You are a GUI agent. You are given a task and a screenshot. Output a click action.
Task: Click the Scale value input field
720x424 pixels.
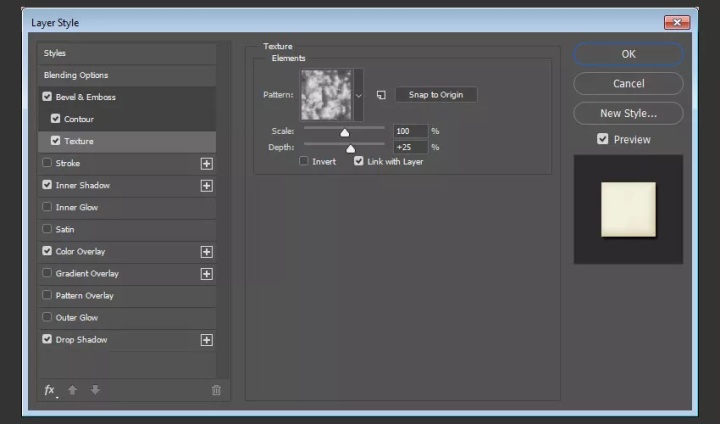(411, 131)
